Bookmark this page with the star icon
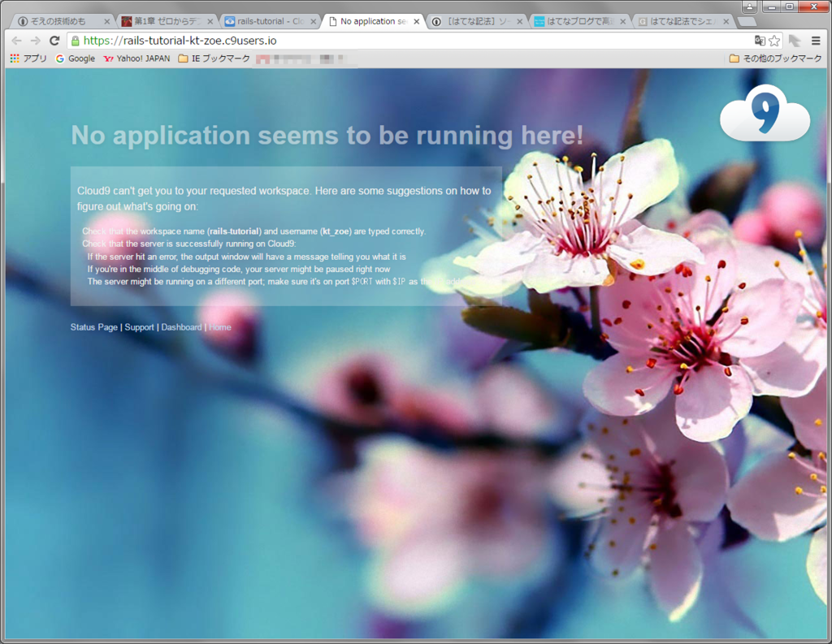This screenshot has width=832, height=644. tap(774, 41)
